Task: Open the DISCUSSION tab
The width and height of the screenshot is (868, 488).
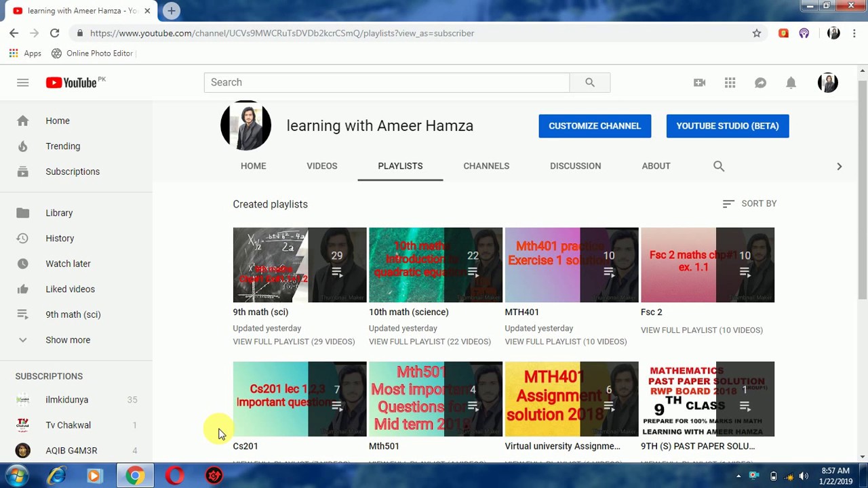Action: [575, 166]
